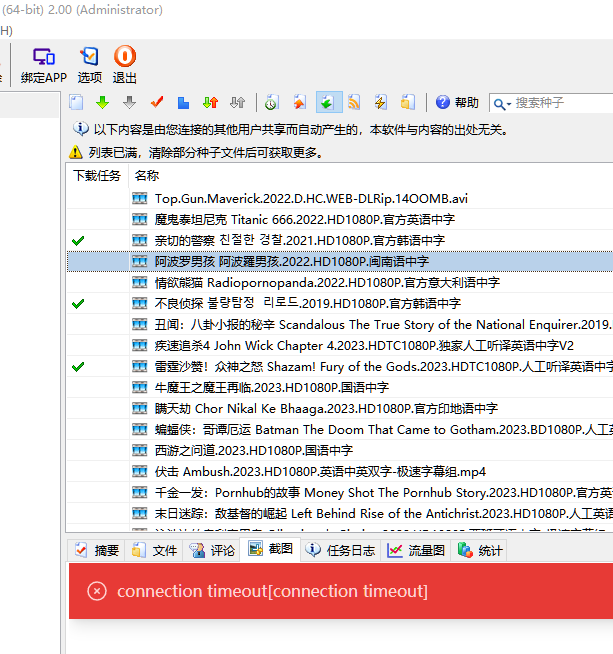This screenshot has width=613, height=654.
Task: Click the X circle icon in connection timeout banner
Action: pyautogui.click(x=97, y=591)
